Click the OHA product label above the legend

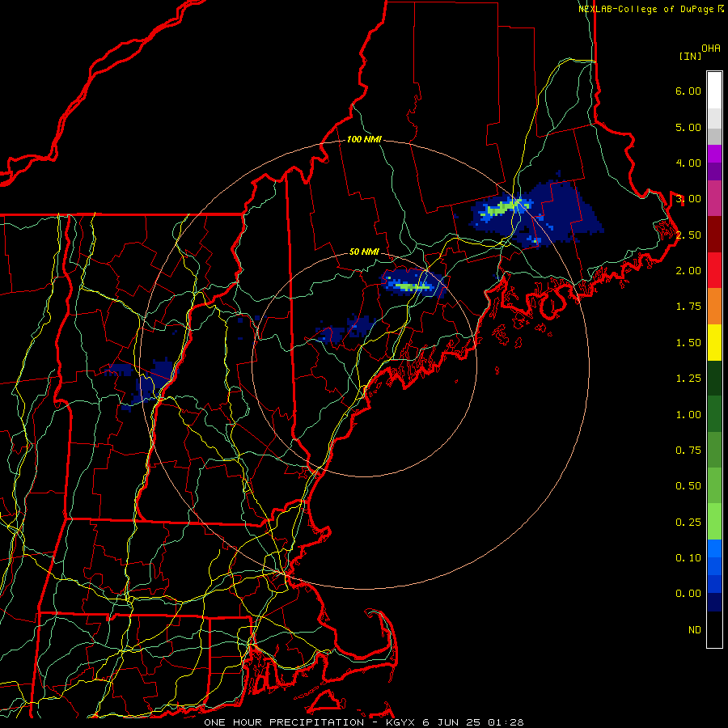point(711,49)
